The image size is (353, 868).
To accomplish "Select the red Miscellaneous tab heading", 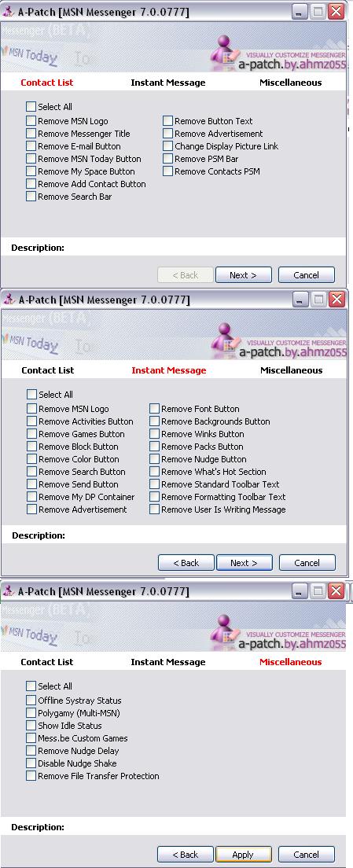I will 290,661.
